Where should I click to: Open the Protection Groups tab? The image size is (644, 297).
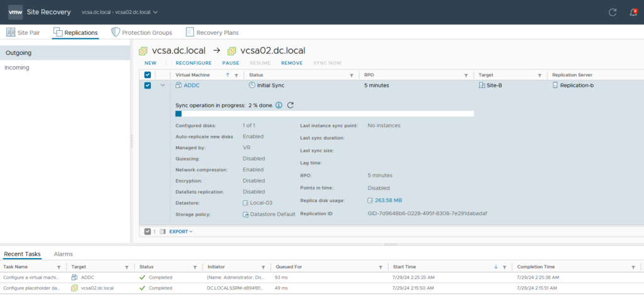click(142, 33)
